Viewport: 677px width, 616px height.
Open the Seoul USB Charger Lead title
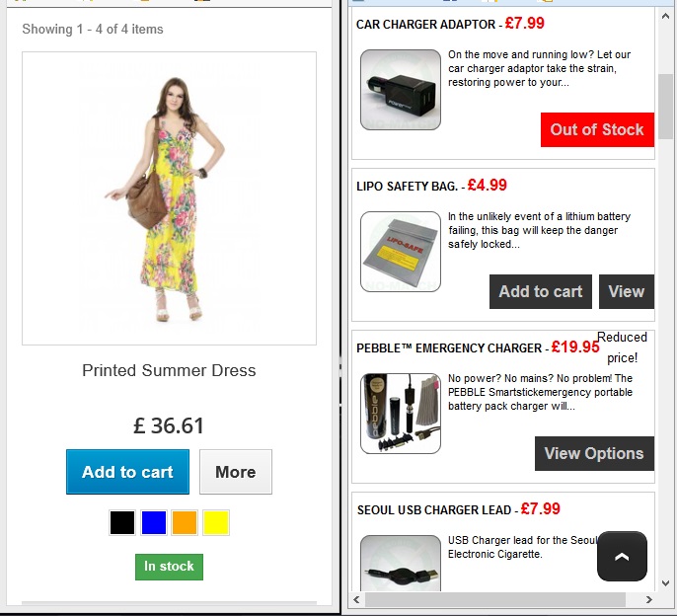coord(434,509)
